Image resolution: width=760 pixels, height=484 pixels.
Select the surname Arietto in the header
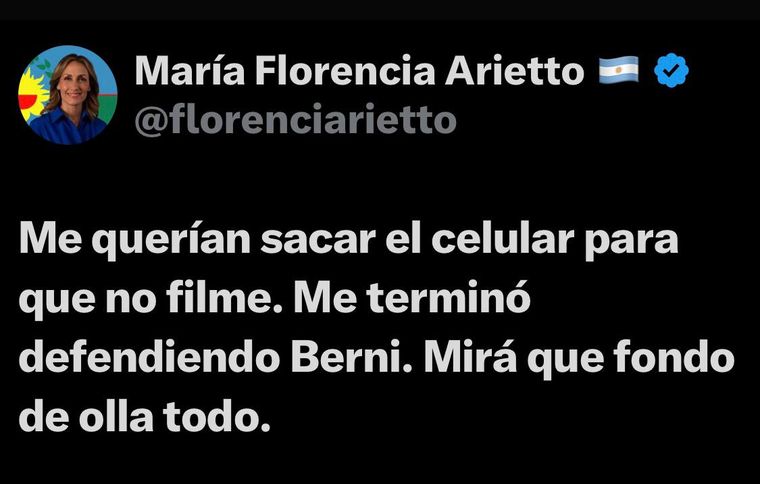(514, 71)
